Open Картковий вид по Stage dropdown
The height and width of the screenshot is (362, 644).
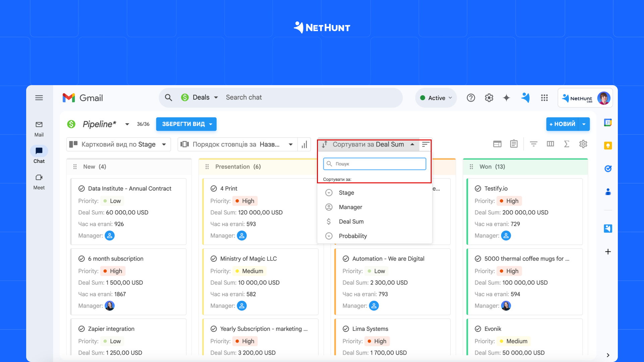click(x=118, y=144)
